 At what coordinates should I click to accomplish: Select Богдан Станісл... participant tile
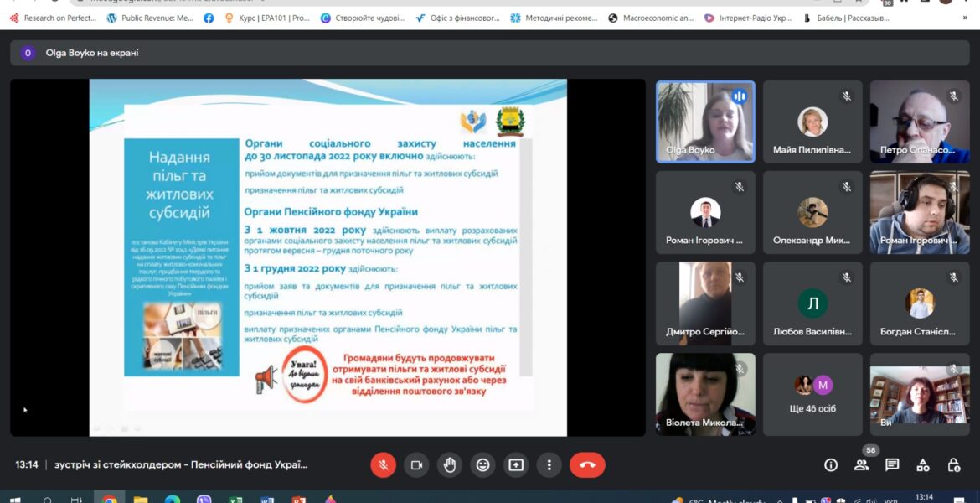click(x=920, y=303)
